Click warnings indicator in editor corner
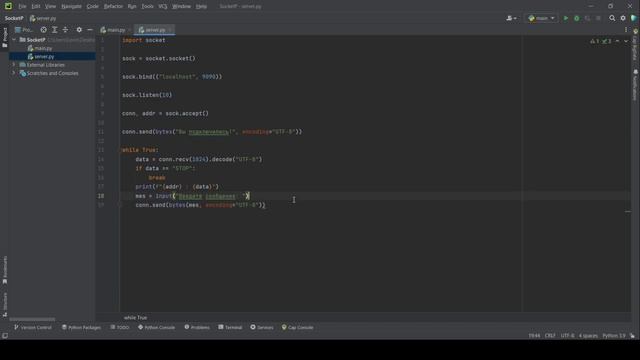This screenshot has width=640, height=360. [595, 41]
